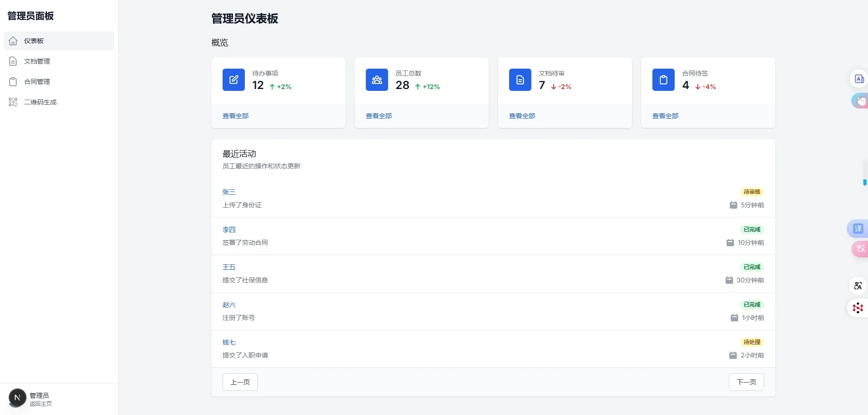This screenshot has width=868, height=415.
Task: Click the white bird floating icon at right edge
Action: click(x=861, y=101)
